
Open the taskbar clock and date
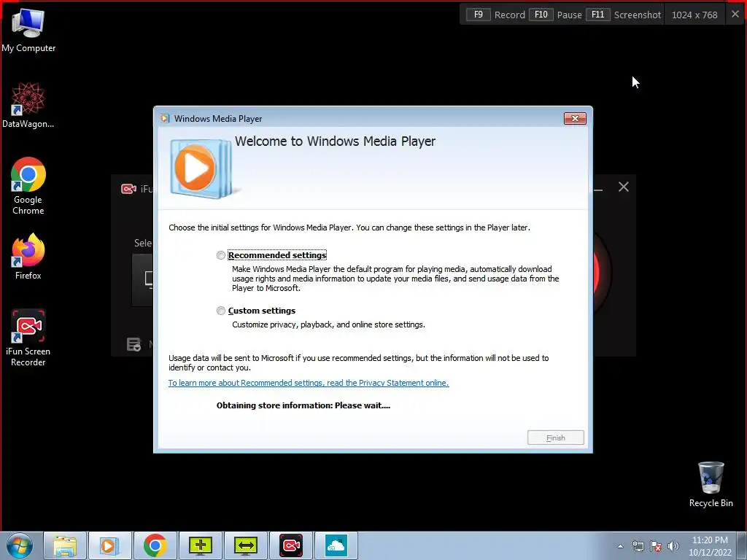710,546
